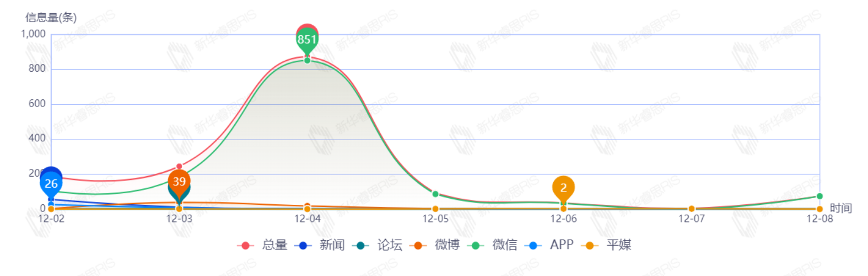868x276 pixels.
Task: Toggle the 论坛 legend entry
Action: pyautogui.click(x=389, y=245)
